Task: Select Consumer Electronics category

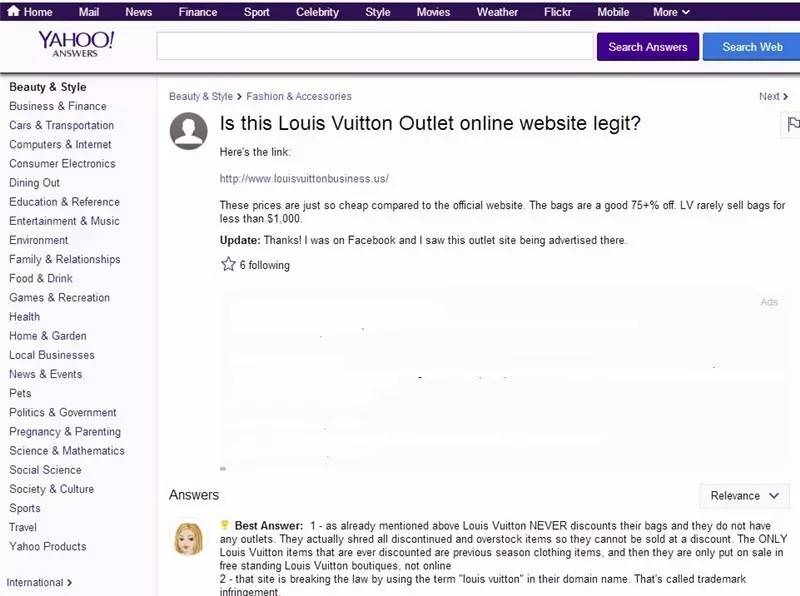Action: pos(62,163)
